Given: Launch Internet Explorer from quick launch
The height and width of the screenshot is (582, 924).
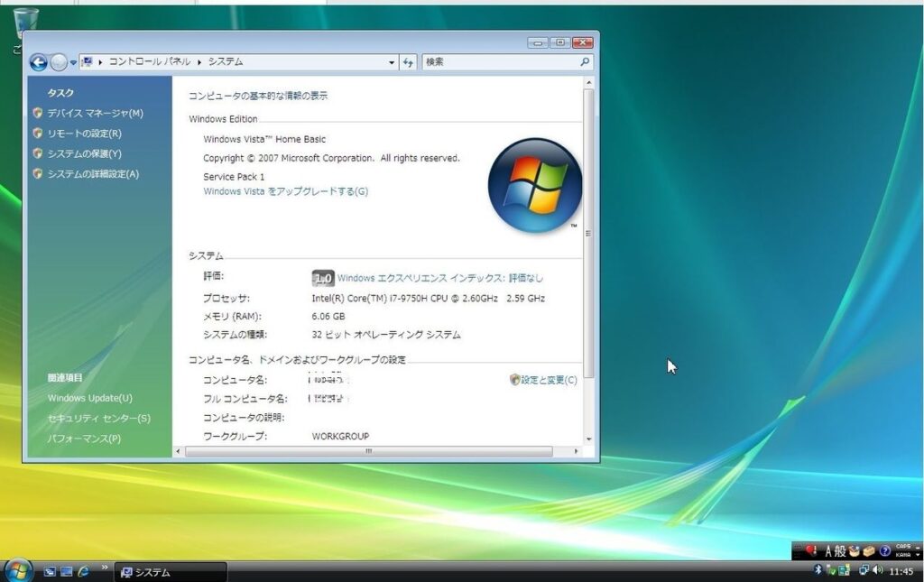Looking at the screenshot, I should pyautogui.click(x=84, y=571).
